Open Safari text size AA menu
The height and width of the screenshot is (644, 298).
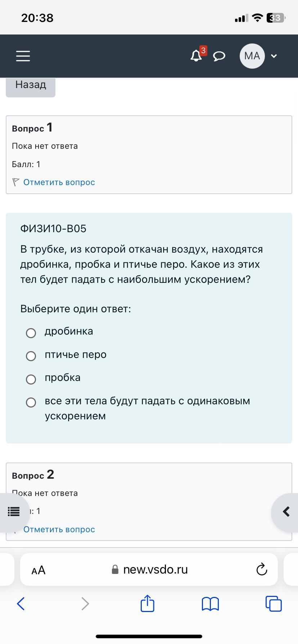click(x=39, y=570)
